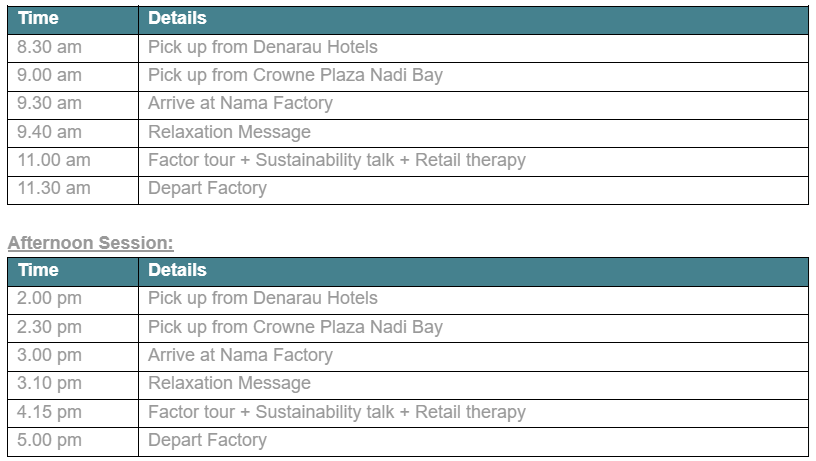This screenshot has width=816, height=461.
Task: Click the 11.30 am Depart Factory entry
Action: (x=207, y=188)
